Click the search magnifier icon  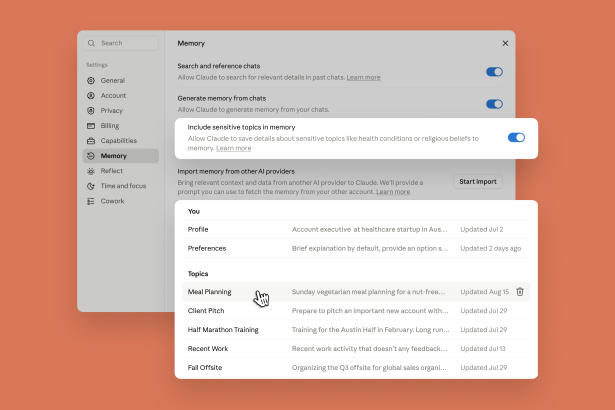click(x=91, y=43)
